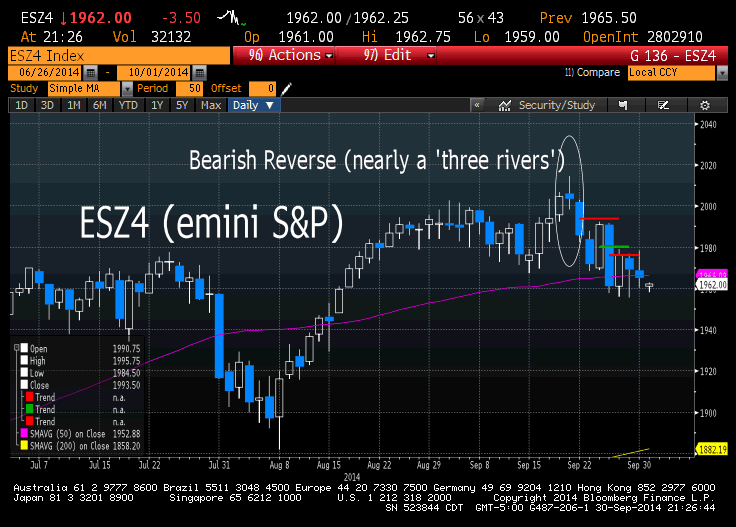Click the legend Open value 1990.75

pyautogui.click(x=126, y=349)
